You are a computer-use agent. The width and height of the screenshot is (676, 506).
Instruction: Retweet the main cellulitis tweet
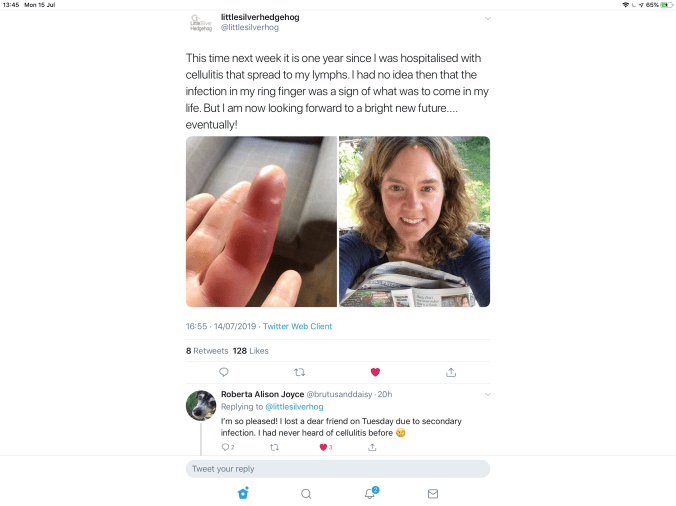(299, 372)
